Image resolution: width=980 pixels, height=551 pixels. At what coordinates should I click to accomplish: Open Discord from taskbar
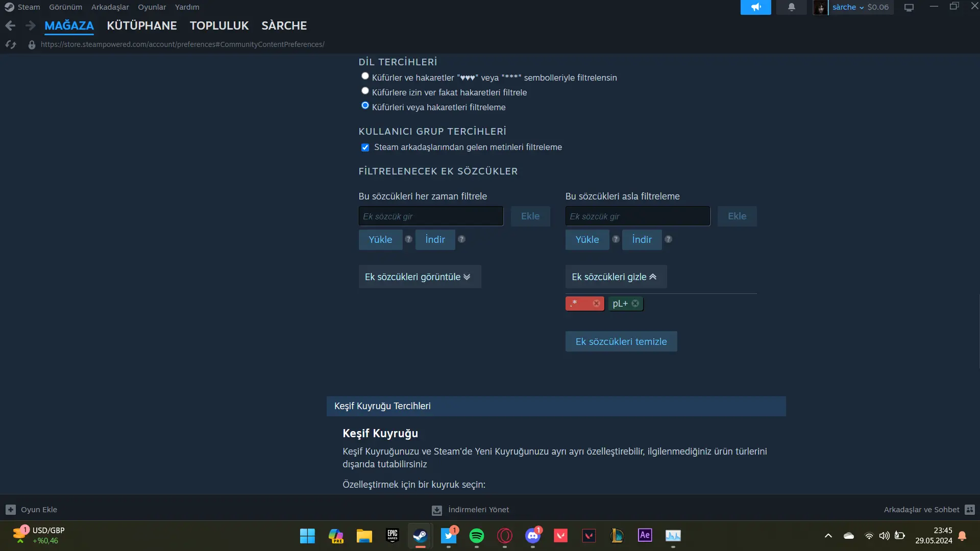click(x=533, y=536)
